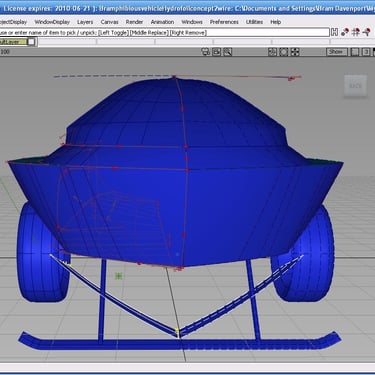Click the four-arrows view-all icon

[295, 52]
